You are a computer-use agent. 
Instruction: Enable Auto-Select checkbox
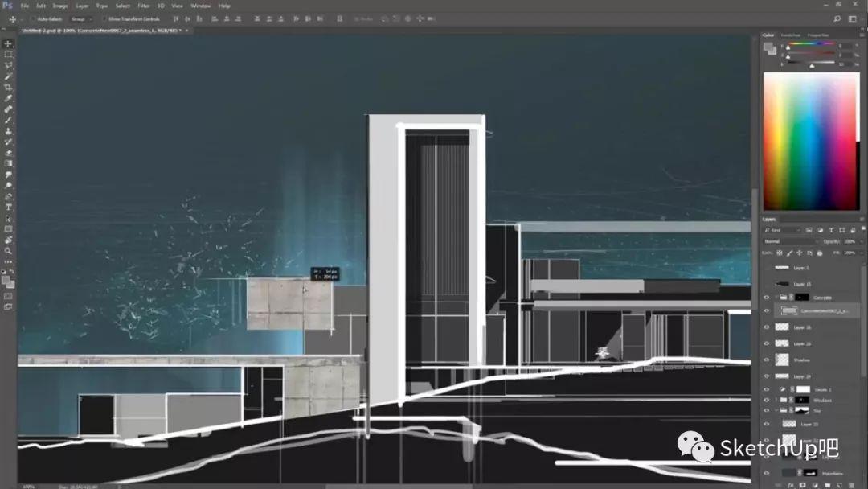click(x=33, y=18)
